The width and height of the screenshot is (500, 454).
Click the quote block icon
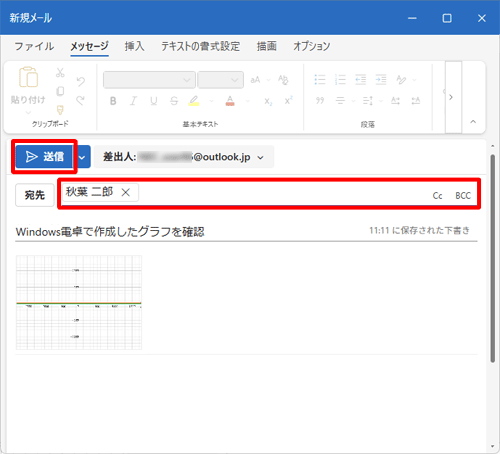320,100
